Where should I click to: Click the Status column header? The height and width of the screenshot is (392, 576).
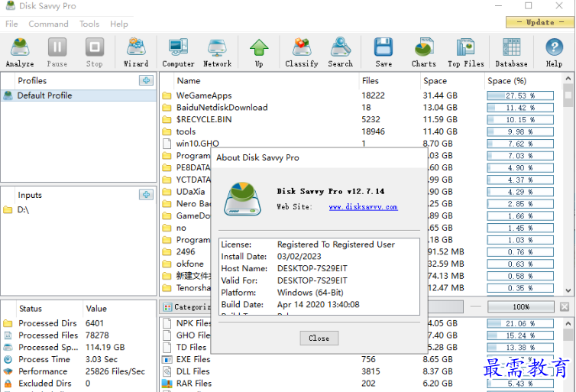pyautogui.click(x=49, y=309)
